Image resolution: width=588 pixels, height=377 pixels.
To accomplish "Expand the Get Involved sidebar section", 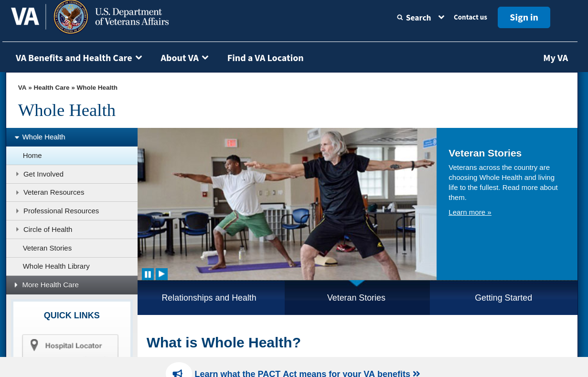I will pyautogui.click(x=43, y=174).
